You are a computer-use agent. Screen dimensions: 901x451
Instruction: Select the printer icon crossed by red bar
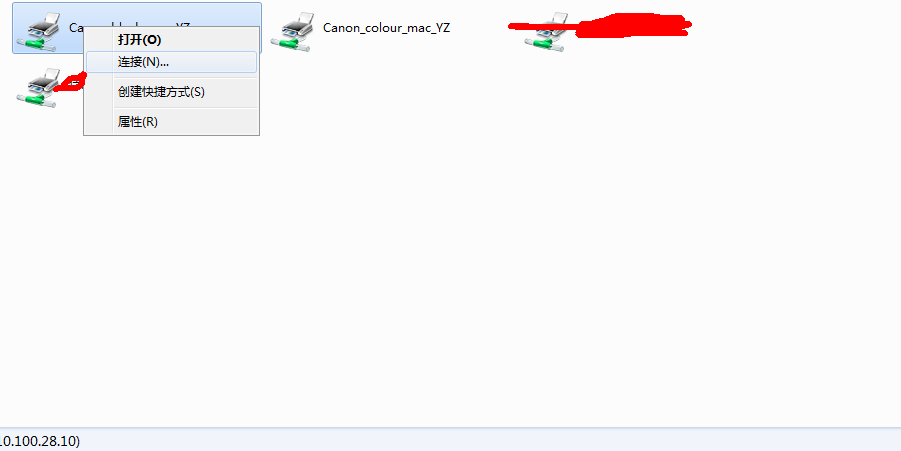546,32
